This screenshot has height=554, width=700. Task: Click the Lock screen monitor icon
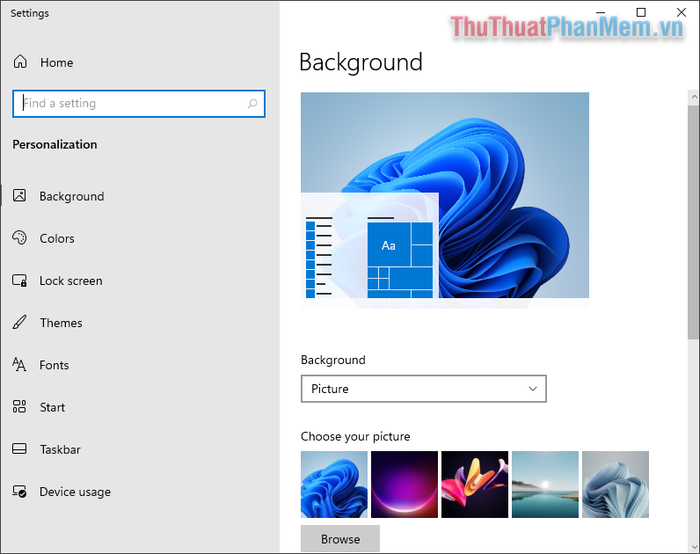click(x=19, y=280)
